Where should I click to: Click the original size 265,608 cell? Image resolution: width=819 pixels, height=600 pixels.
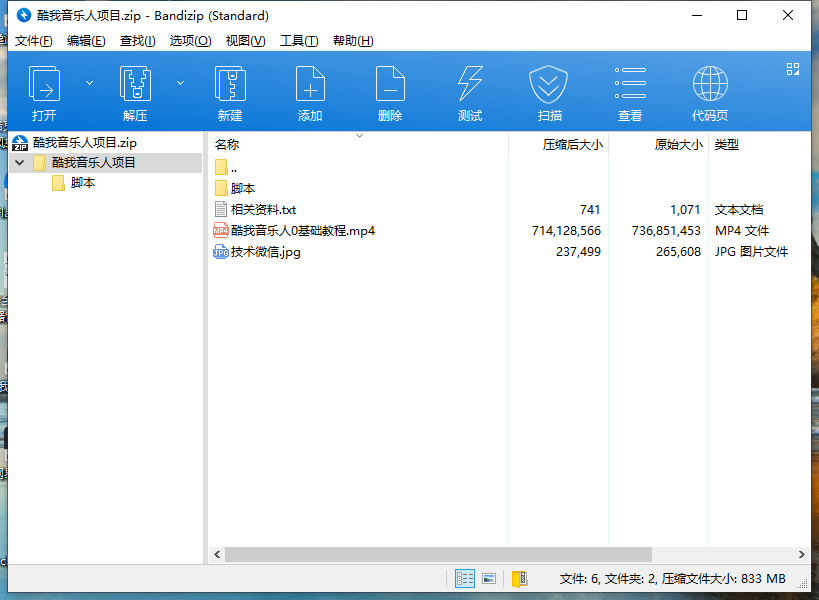click(x=678, y=252)
